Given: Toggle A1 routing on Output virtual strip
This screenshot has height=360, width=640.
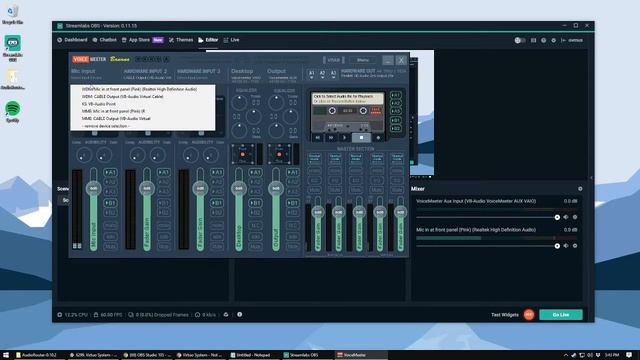Looking at the screenshot, I should point(292,173).
